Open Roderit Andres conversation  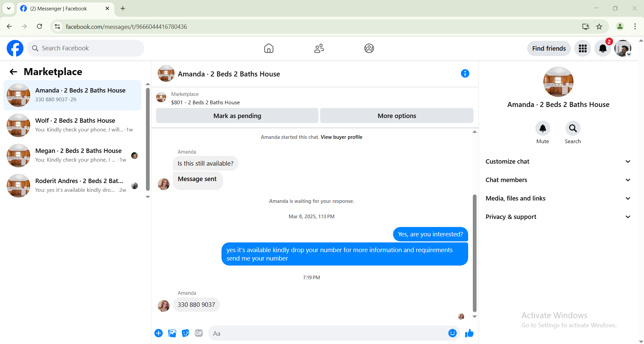(72, 186)
